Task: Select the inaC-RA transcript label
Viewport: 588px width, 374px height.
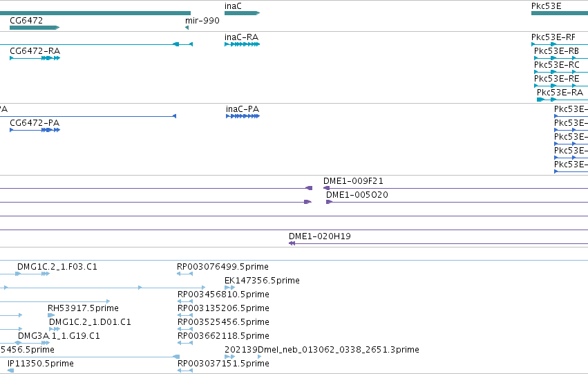Action: click(x=242, y=37)
